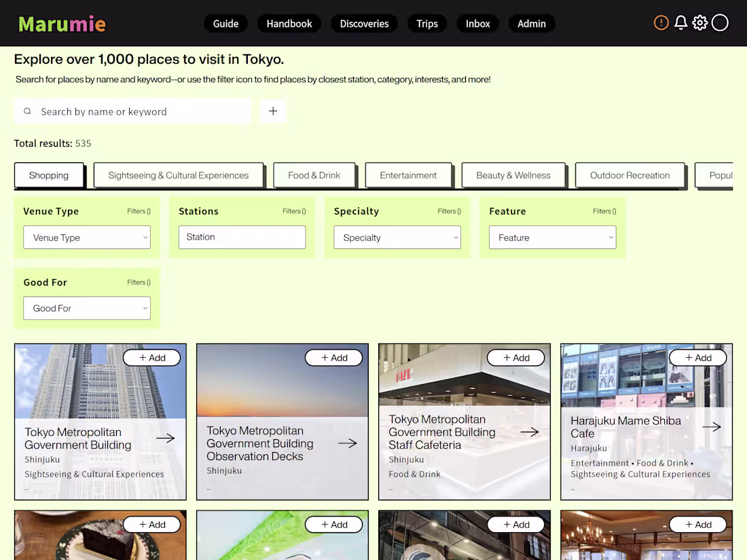Viewport: 747px width, 560px height.
Task: Add Harajuku Mame Shiba Cafe
Action: 698,358
